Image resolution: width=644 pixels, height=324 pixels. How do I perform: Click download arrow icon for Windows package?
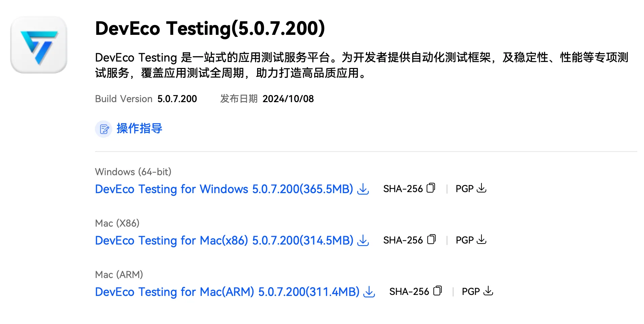coord(363,189)
